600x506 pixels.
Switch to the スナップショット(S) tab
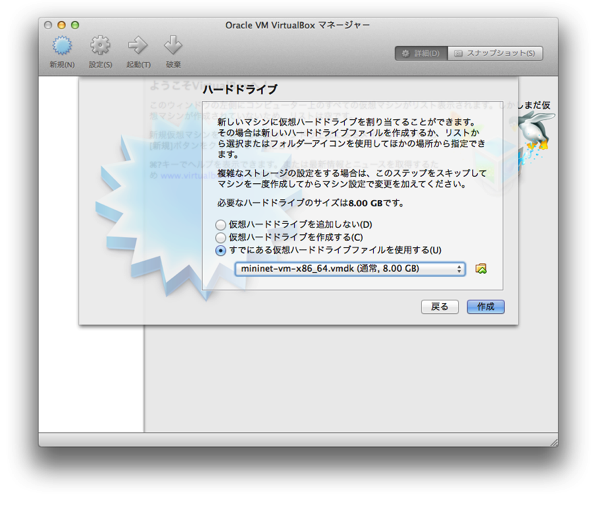tap(495, 53)
